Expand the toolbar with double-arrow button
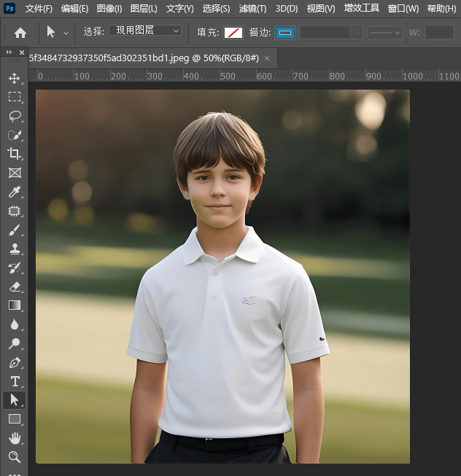The image size is (461, 476). [9, 52]
